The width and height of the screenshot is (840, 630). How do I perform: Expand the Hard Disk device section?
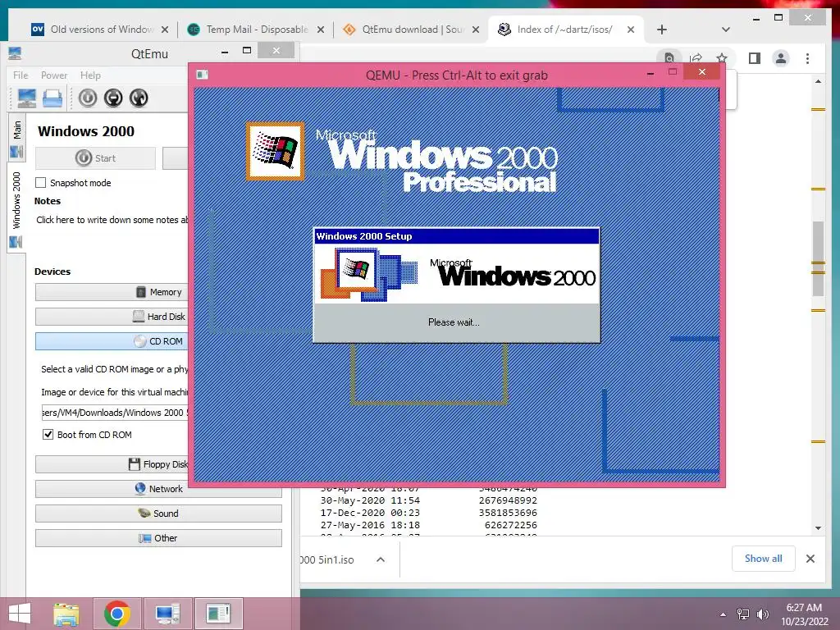112,317
